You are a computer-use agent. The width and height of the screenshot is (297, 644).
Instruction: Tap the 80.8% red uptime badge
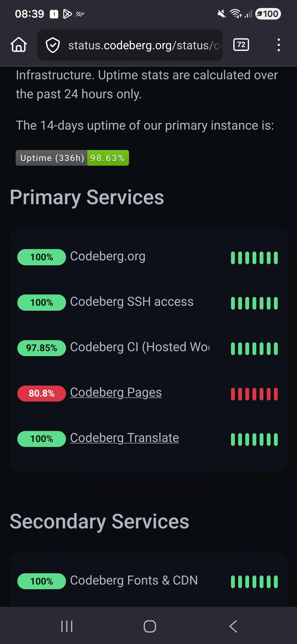pos(42,394)
